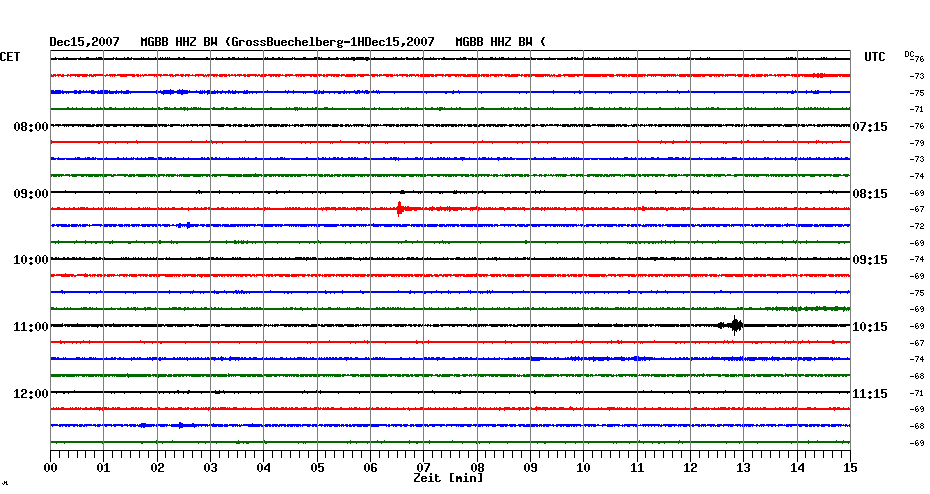Image resolution: width=930 pixels, height=494 pixels.
Task: Click the UTC column header
Action: click(875, 57)
